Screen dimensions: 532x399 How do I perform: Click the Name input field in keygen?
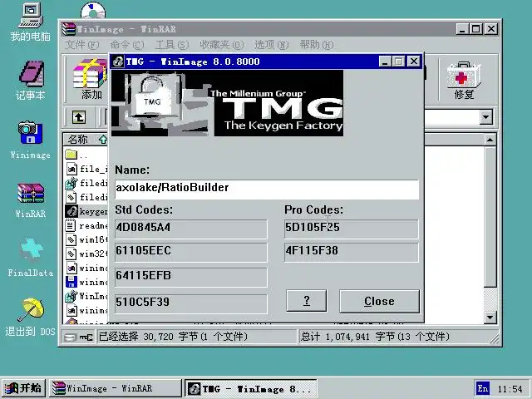[x=267, y=189]
